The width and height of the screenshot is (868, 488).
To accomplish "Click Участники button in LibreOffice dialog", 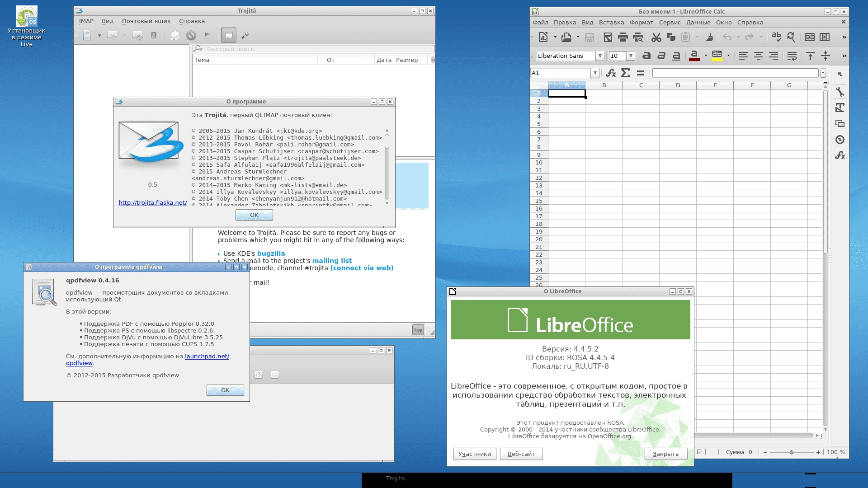I will point(475,454).
